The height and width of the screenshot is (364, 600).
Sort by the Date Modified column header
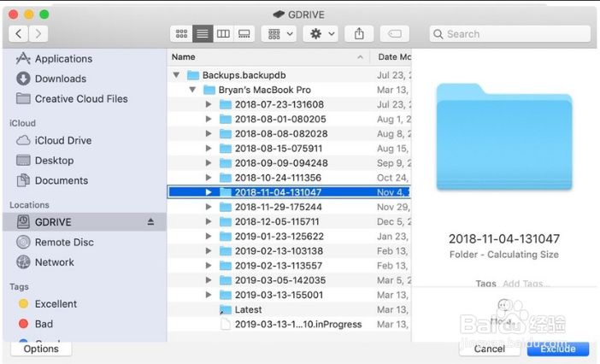(x=391, y=57)
